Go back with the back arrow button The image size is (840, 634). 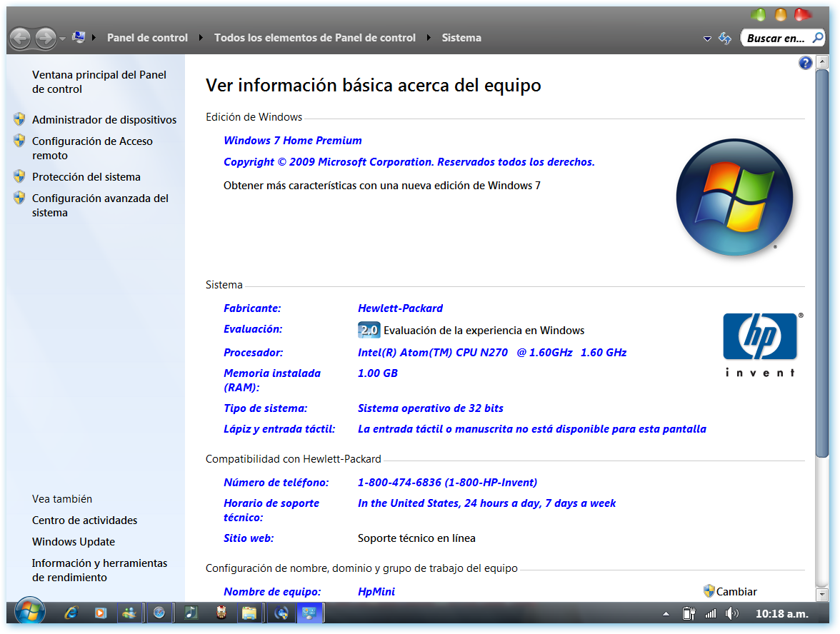[20, 38]
